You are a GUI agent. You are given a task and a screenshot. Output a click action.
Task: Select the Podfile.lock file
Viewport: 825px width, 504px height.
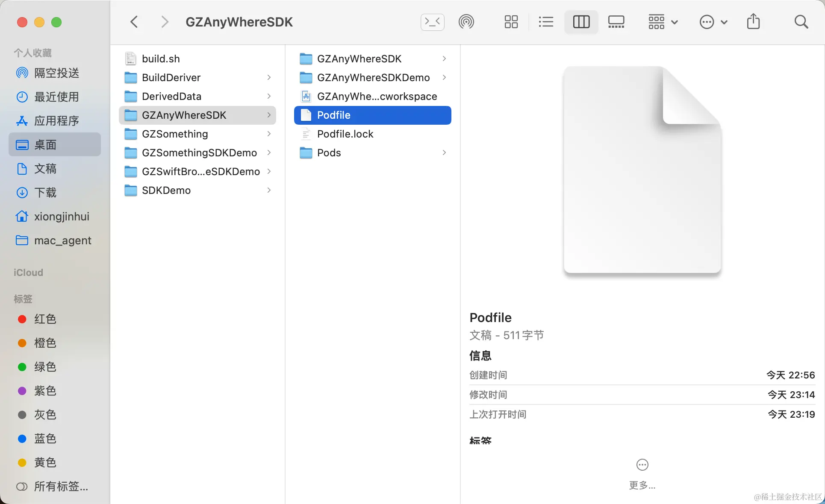click(345, 134)
